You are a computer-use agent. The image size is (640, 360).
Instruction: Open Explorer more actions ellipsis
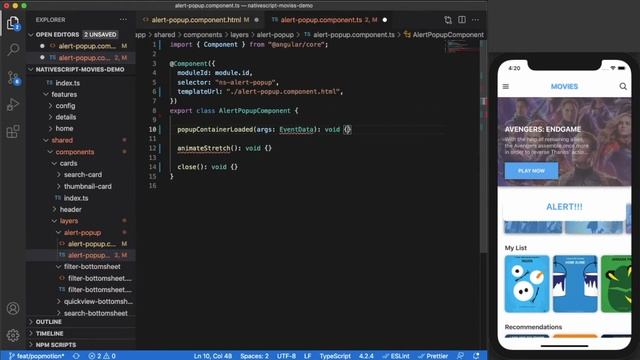pyautogui.click(x=123, y=20)
